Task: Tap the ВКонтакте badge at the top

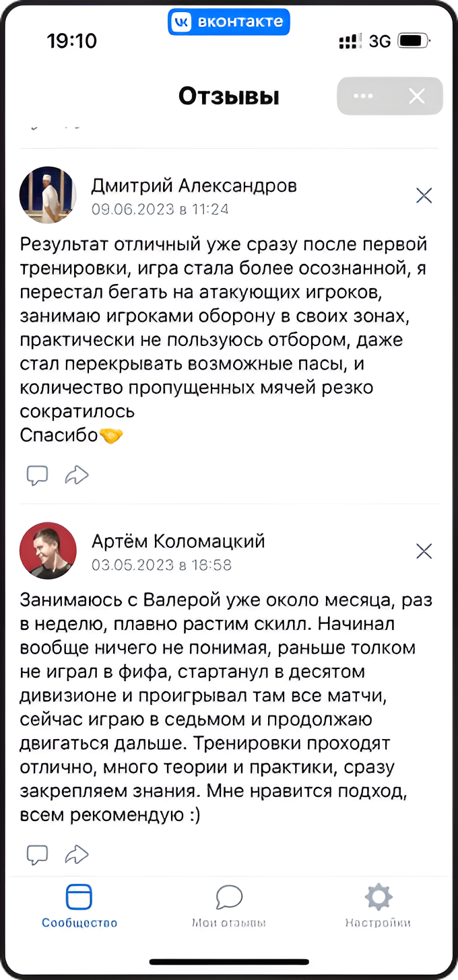Action: [x=229, y=22]
